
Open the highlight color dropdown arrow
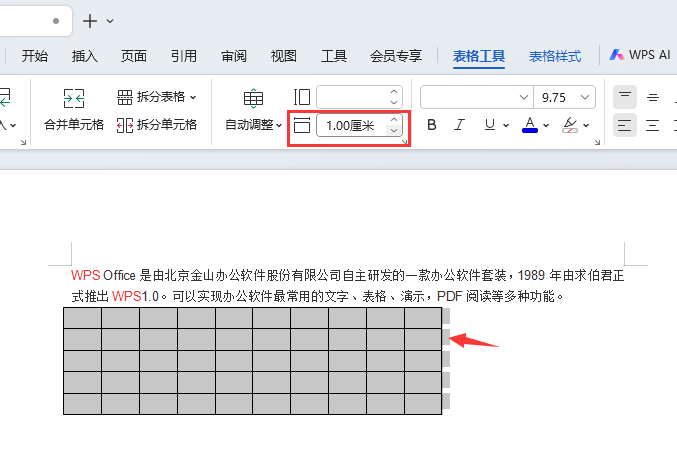click(x=586, y=126)
